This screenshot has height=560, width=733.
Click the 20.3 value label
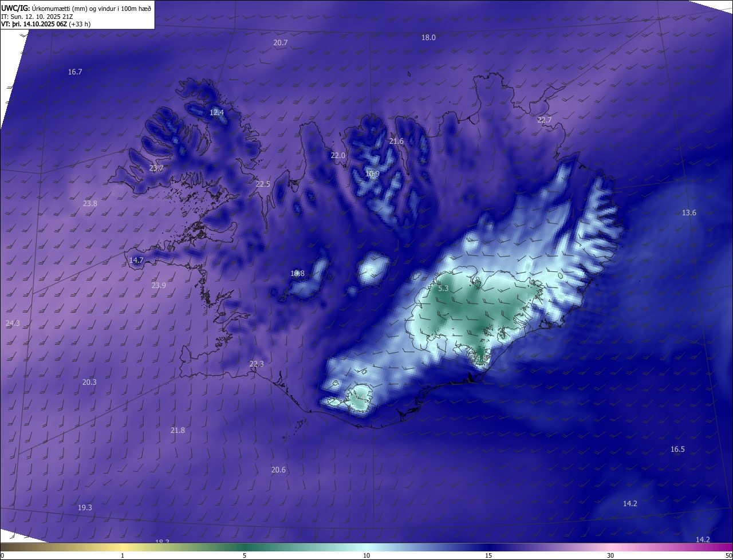(x=89, y=382)
